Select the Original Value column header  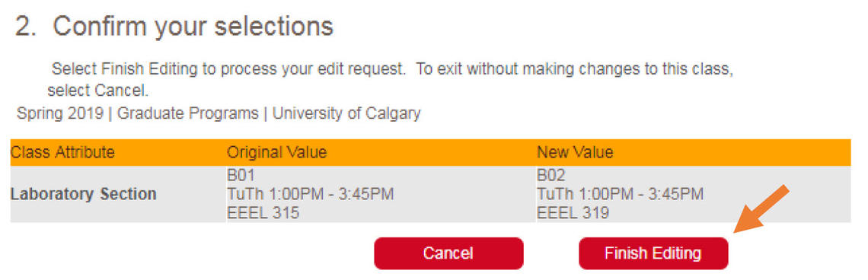point(277,152)
